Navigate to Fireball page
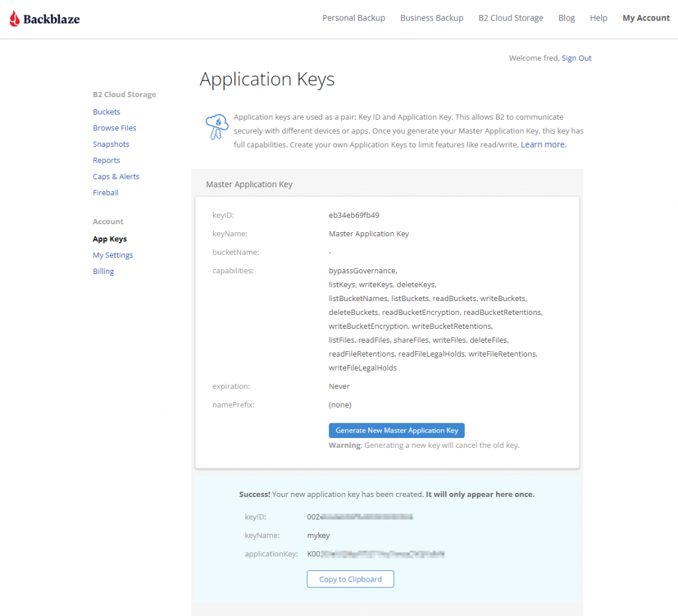Screen dimensions: 678x616 pyautogui.click(x=105, y=193)
